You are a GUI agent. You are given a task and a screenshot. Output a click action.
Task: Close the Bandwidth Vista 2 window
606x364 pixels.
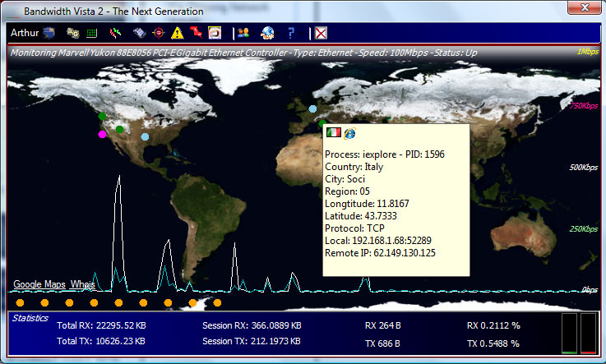click(585, 7)
